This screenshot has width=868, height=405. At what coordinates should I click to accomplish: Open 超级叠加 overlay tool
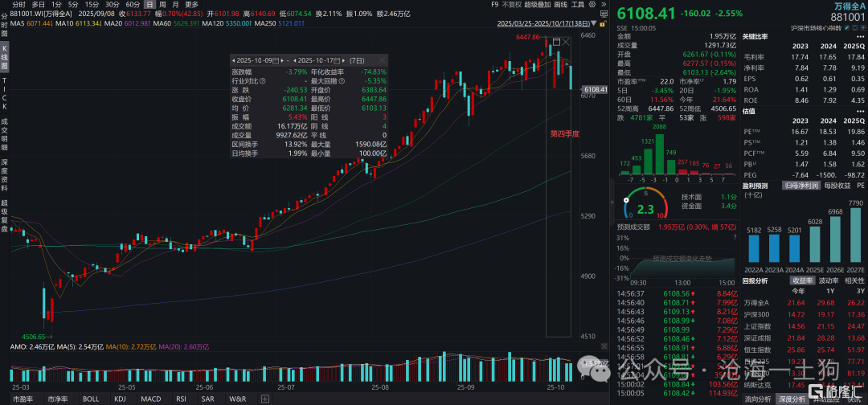(538, 4)
